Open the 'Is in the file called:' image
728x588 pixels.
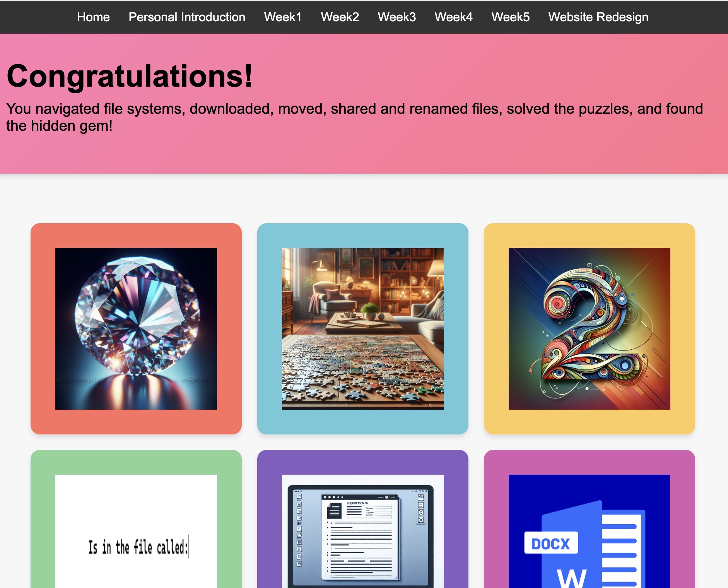136,542
